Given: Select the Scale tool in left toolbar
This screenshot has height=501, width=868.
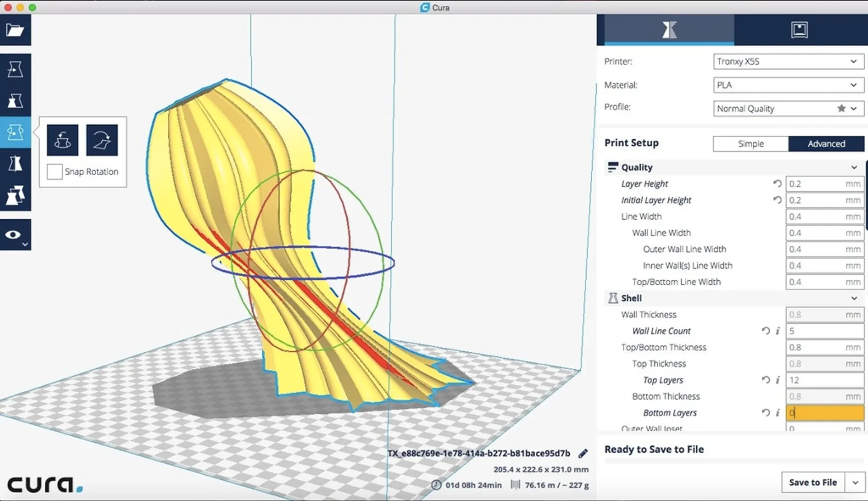Looking at the screenshot, I should tap(15, 101).
